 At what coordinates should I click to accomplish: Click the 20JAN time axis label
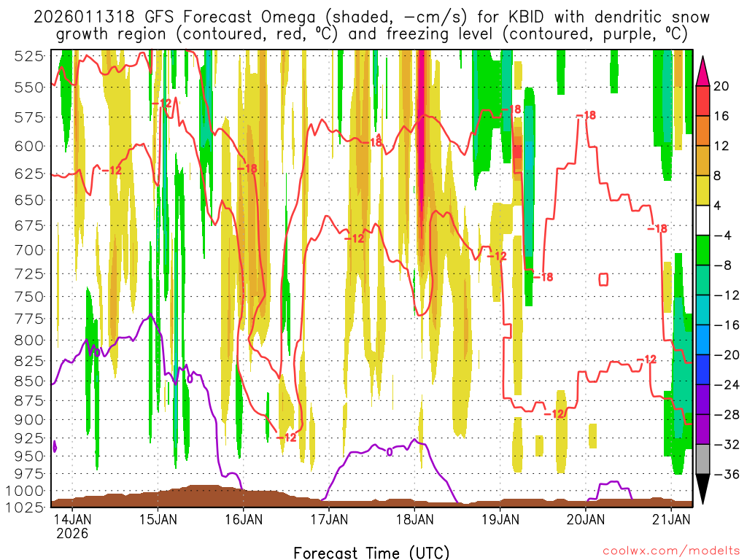click(586, 518)
